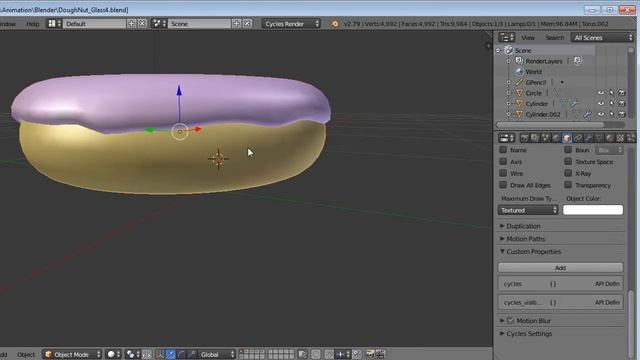Open the Material properties tab
The image size is (640, 360).
(610, 138)
